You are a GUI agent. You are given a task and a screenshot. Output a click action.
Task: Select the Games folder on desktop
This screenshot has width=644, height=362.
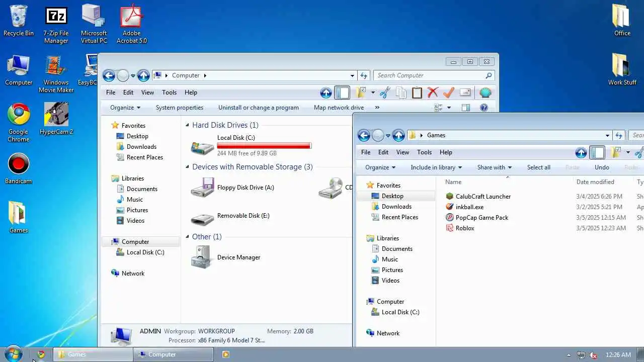coord(19,218)
